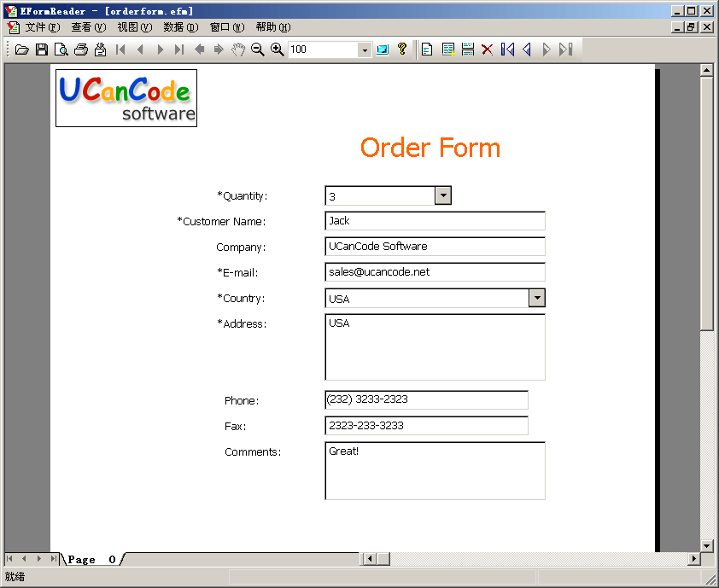
Task: Click the Open file folder icon
Action: coord(22,49)
